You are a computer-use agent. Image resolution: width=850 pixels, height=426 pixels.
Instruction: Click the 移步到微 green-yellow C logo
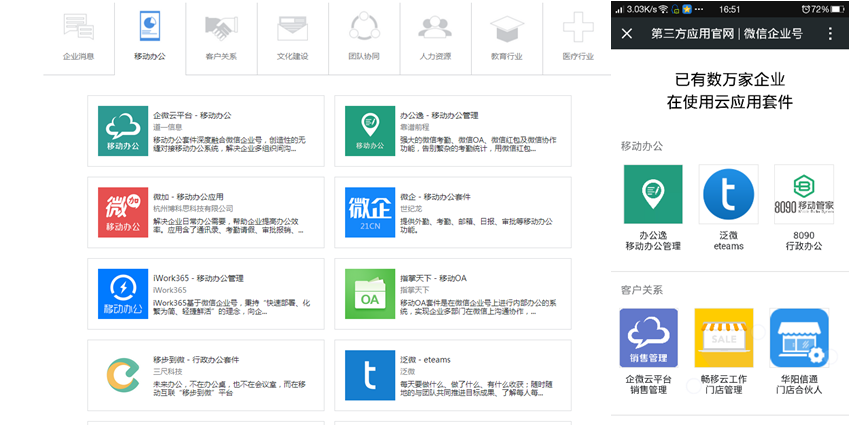pos(123,375)
